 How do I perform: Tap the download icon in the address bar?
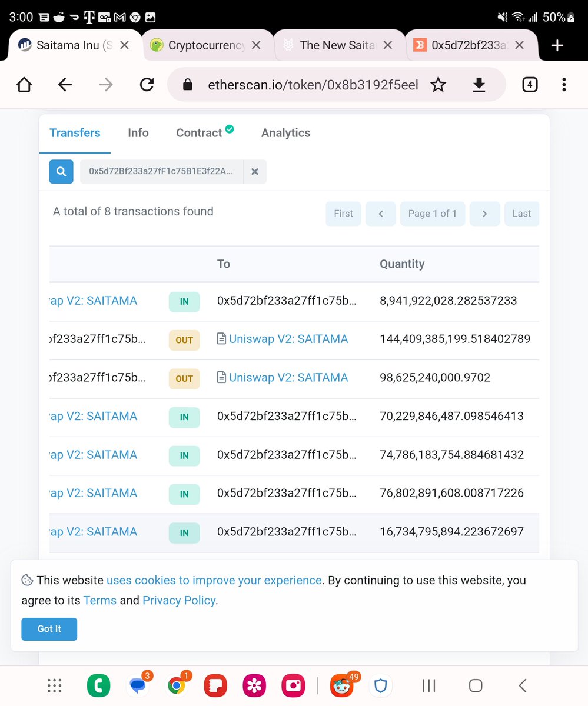tap(479, 85)
